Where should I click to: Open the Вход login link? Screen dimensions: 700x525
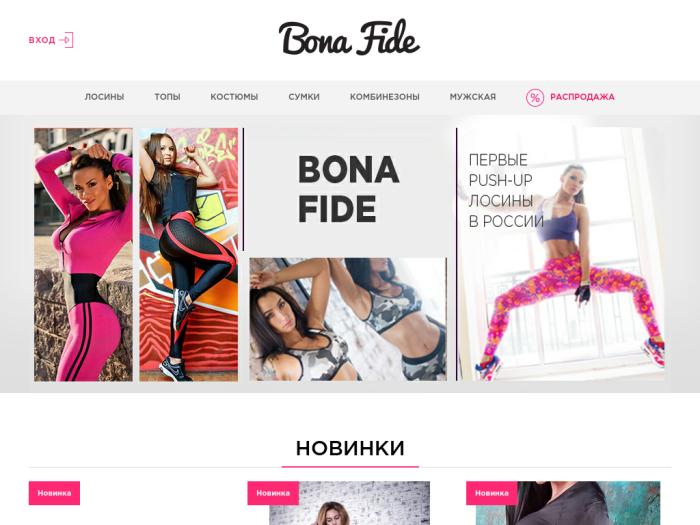[42, 40]
